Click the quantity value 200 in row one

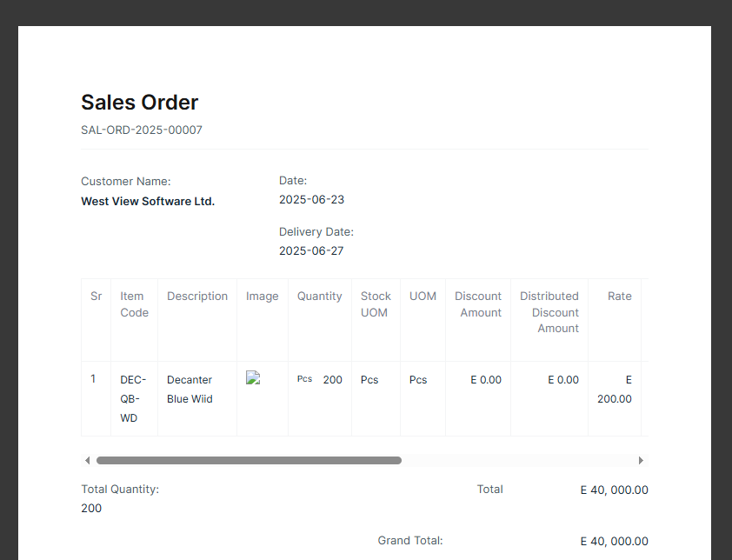pos(332,380)
